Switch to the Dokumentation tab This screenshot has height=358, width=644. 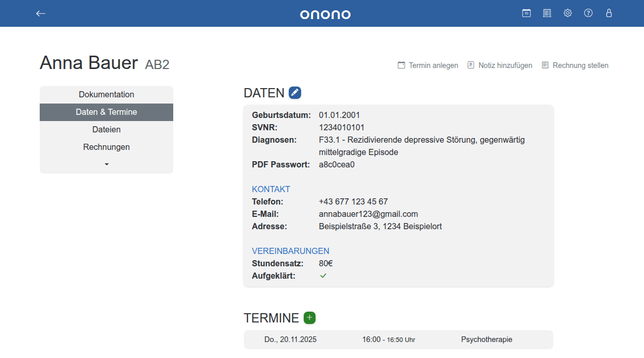pos(106,94)
